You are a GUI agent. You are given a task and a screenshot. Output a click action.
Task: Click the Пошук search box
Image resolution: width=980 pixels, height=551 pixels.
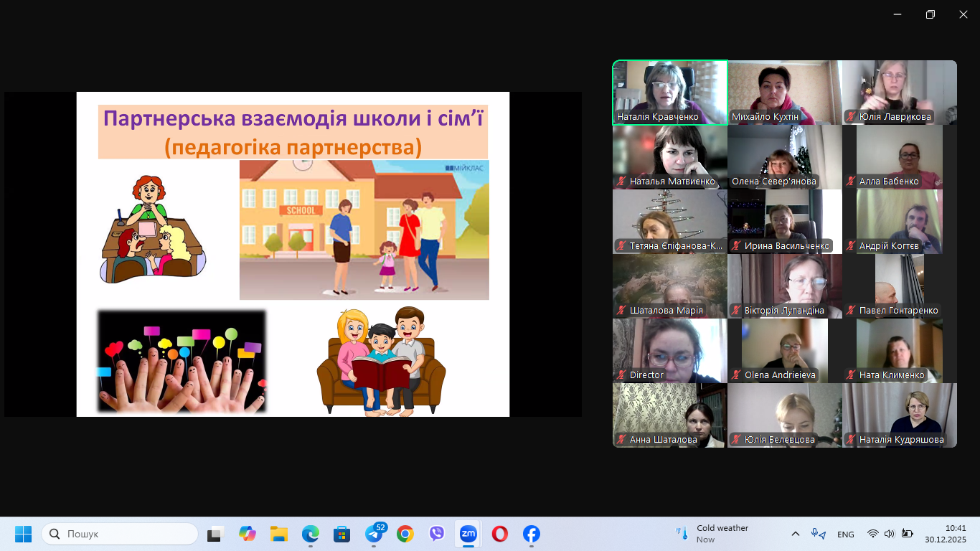tap(120, 534)
